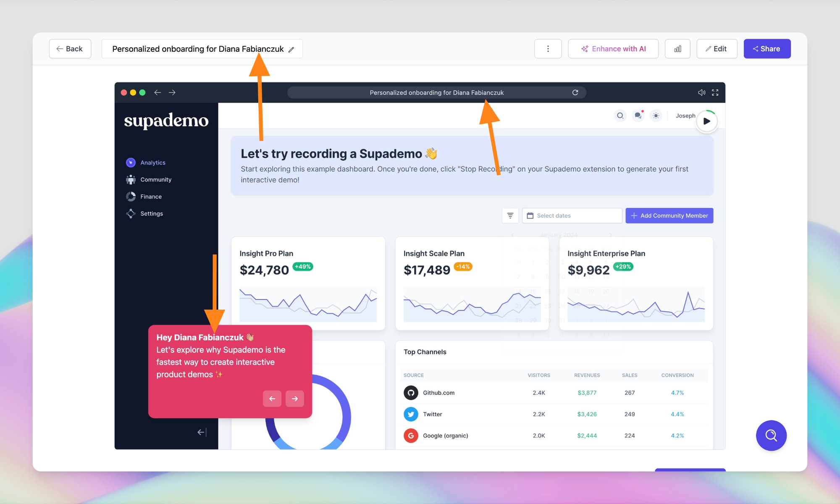Click the browser forward arrow in demo frame
The image size is (840, 504).
(x=172, y=92)
